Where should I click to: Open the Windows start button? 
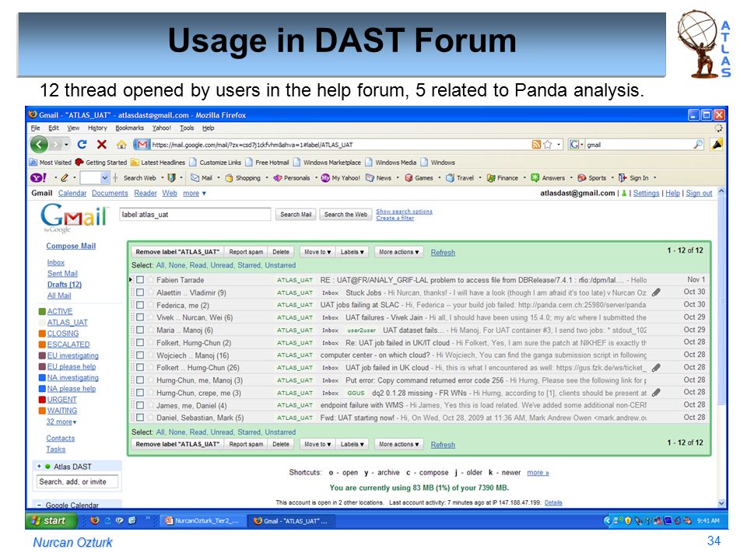point(51,520)
